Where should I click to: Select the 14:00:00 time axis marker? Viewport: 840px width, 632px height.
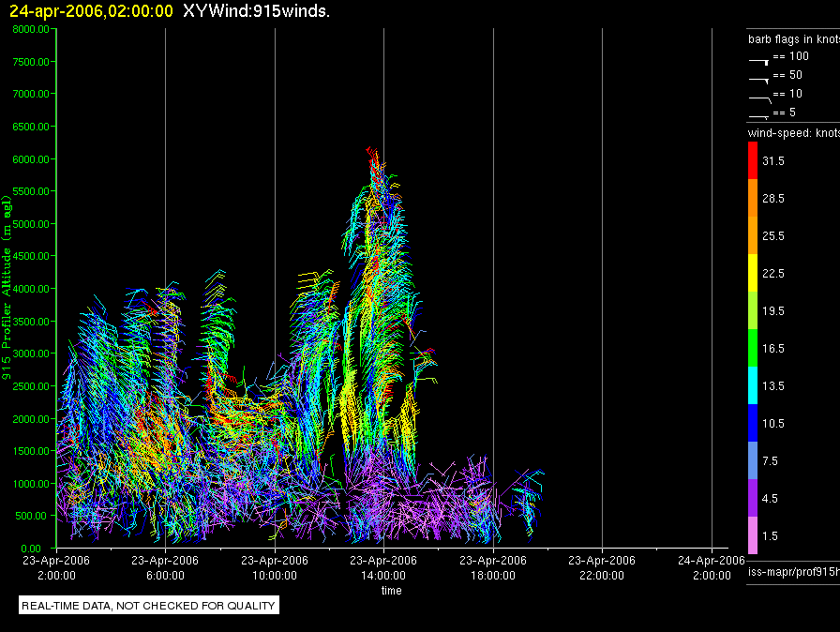[x=383, y=568]
